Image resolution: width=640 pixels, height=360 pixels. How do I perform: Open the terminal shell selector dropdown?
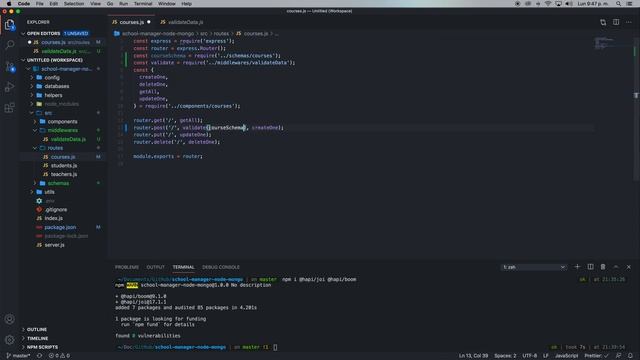533,267
